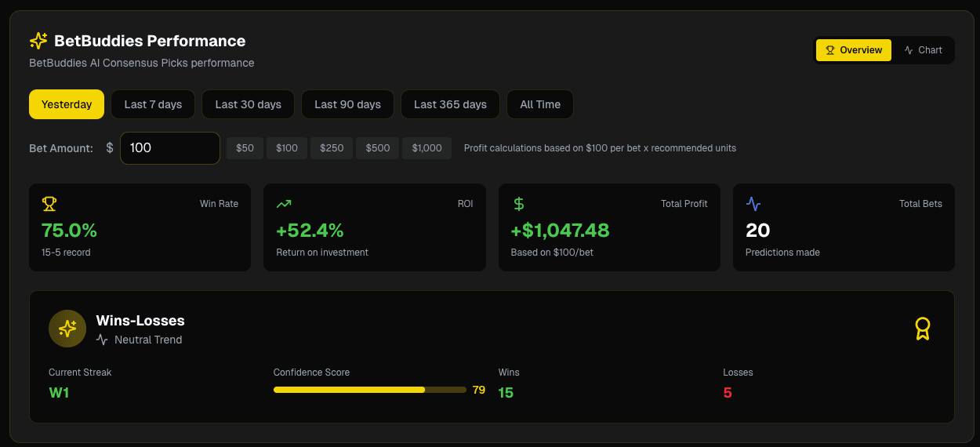This screenshot has width=980, height=447.
Task: Click the round sparkle badge beside Wins-Losses
Action: 67,329
